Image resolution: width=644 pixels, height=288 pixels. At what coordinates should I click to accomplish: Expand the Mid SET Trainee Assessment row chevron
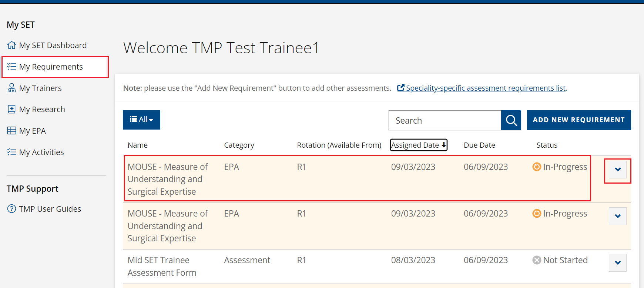pos(618,263)
